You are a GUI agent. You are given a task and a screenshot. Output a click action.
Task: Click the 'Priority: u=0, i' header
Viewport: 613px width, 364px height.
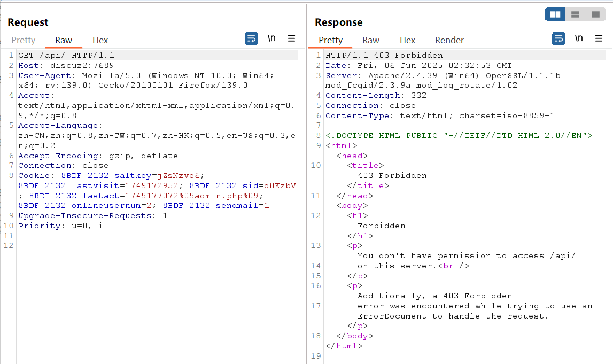pos(60,226)
